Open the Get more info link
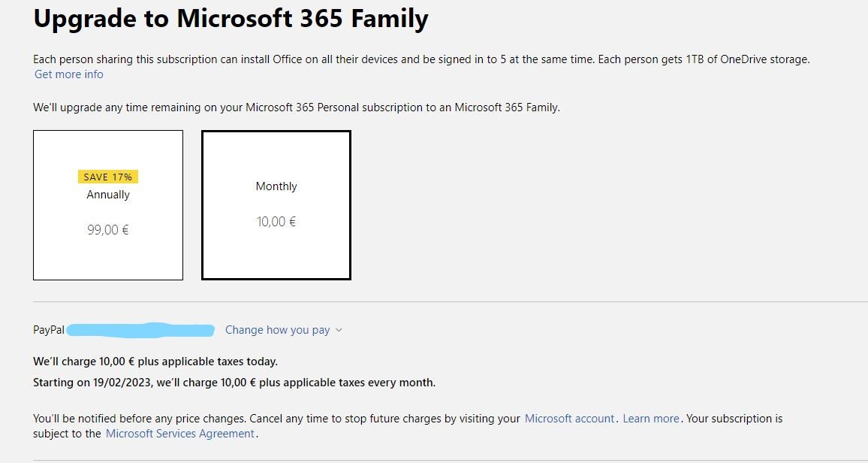Image resolution: width=868 pixels, height=463 pixels. click(68, 74)
